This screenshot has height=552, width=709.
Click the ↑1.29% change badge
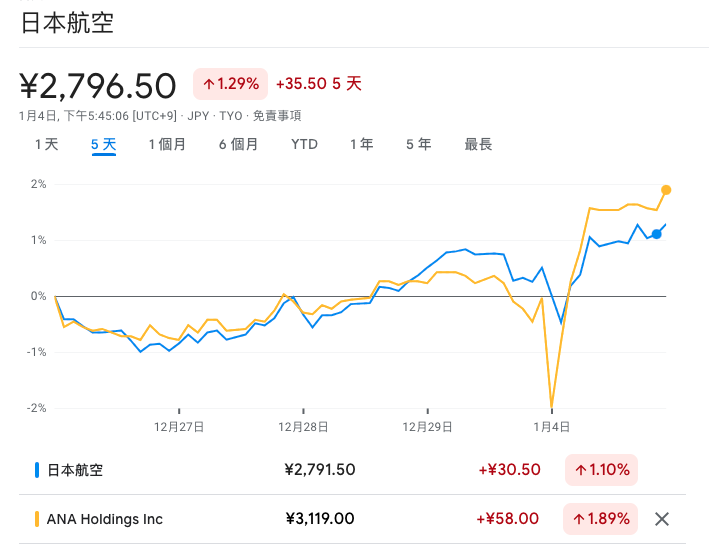(230, 84)
